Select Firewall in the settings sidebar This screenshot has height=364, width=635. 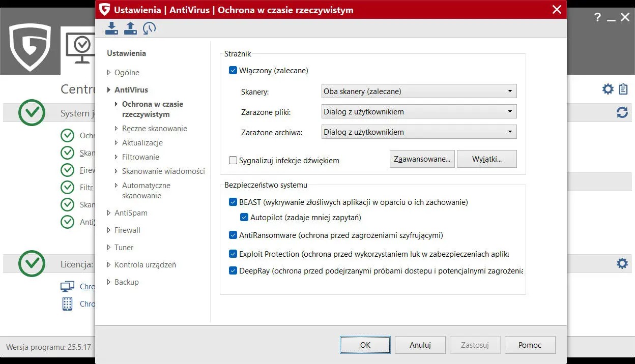tap(127, 230)
